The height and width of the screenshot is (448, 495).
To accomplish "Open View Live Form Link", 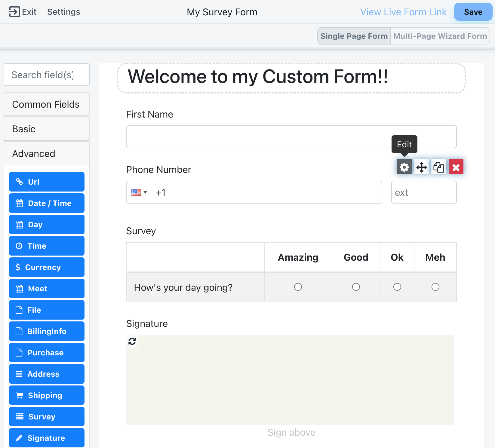I will pos(403,12).
